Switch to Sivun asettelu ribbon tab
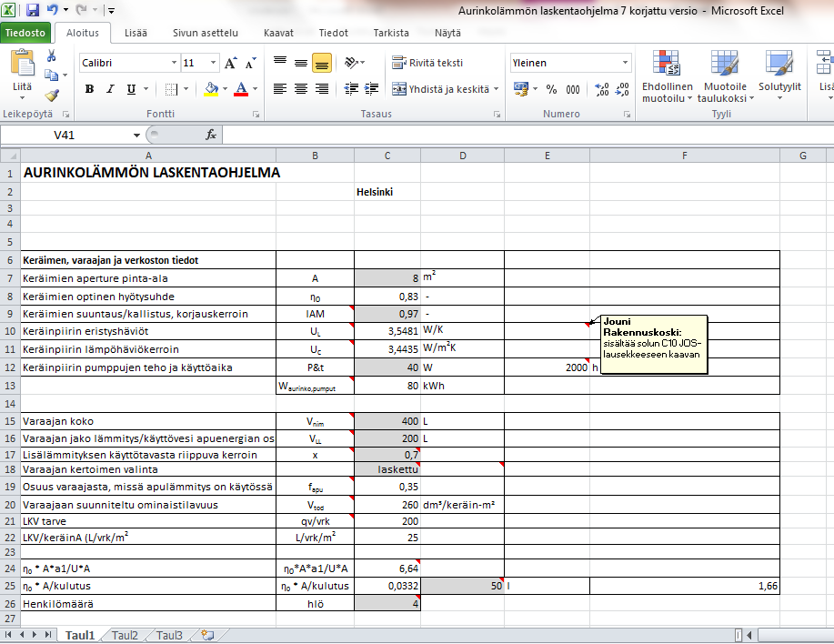Screen dimensions: 834x644 (206, 33)
